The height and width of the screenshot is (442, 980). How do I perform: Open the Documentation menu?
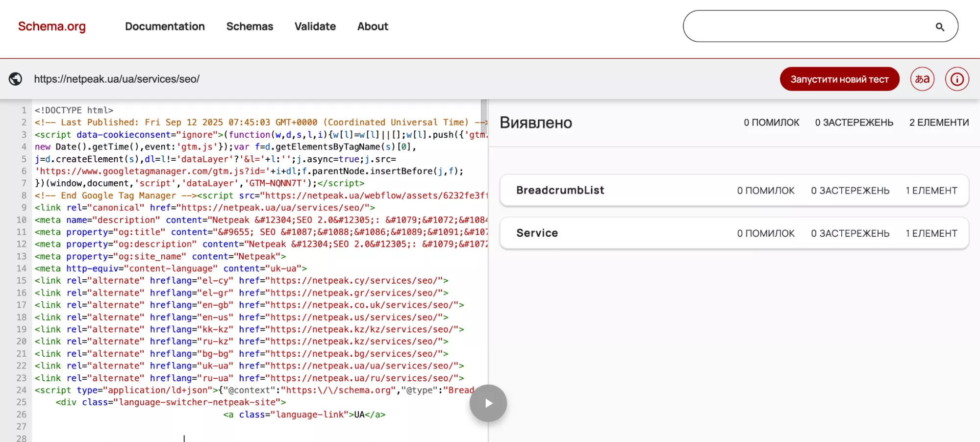pyautogui.click(x=165, y=26)
